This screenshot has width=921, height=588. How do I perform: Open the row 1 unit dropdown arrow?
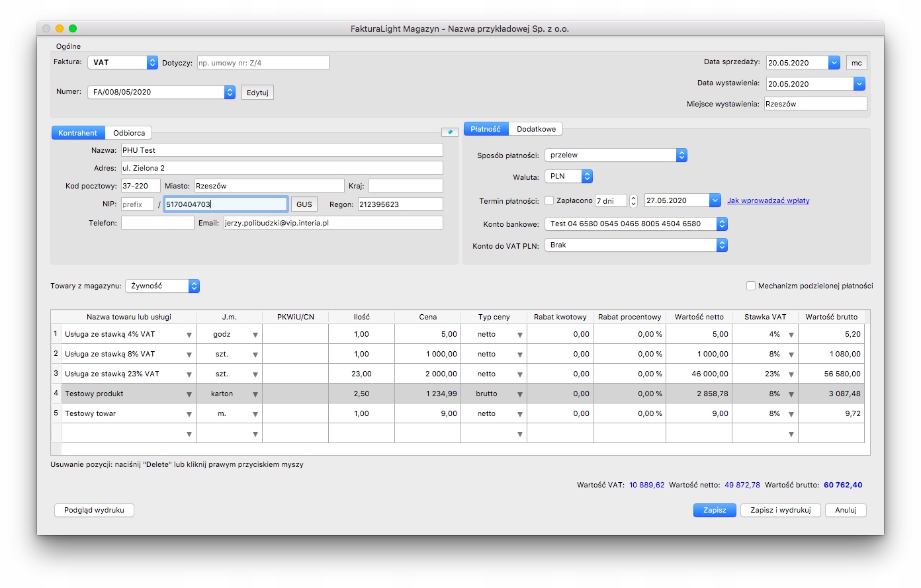pos(255,335)
